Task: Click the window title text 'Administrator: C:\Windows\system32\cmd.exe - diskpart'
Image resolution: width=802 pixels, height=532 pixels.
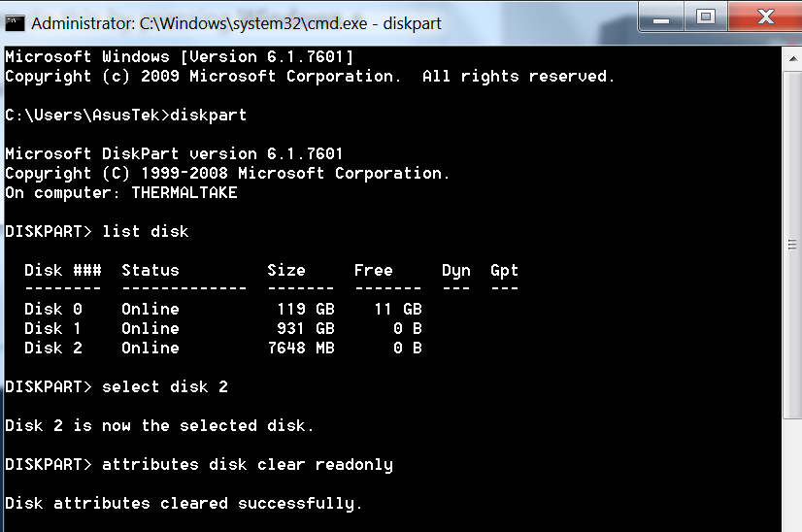Action: click(236, 23)
